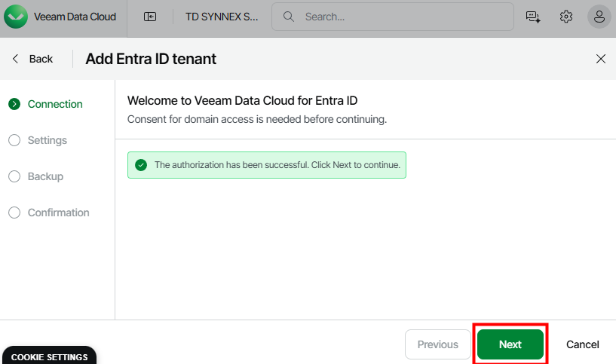616x364 pixels.
Task: Click the Veeam Data Cloud logo icon
Action: tap(17, 17)
